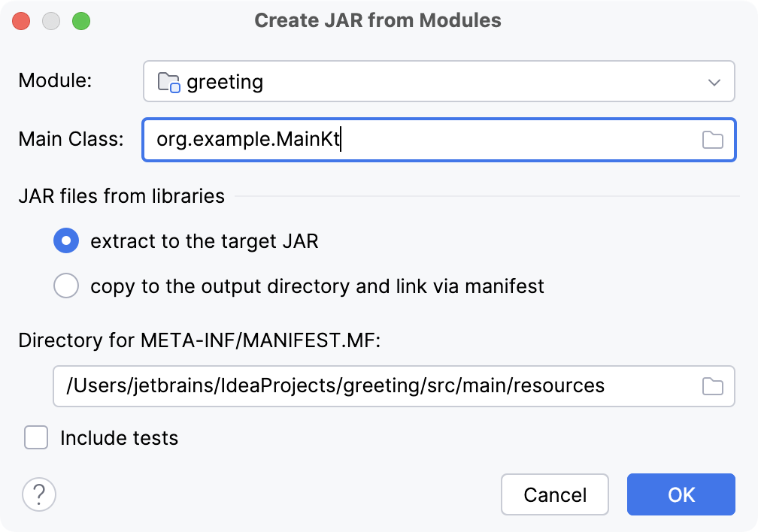Confirm settings with the OK button
This screenshot has height=532, width=758.
coord(681,494)
